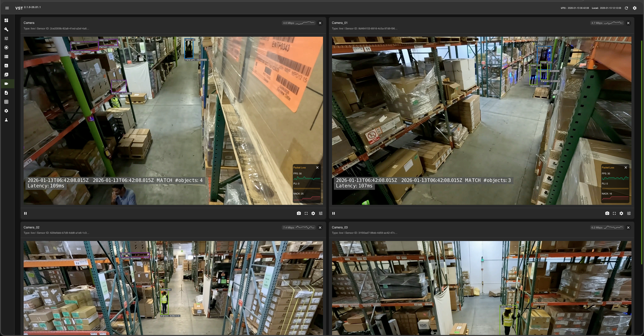Open the dashboard icon in sidebar
Image resolution: width=644 pixels, height=336 pixels.
coord(6,20)
